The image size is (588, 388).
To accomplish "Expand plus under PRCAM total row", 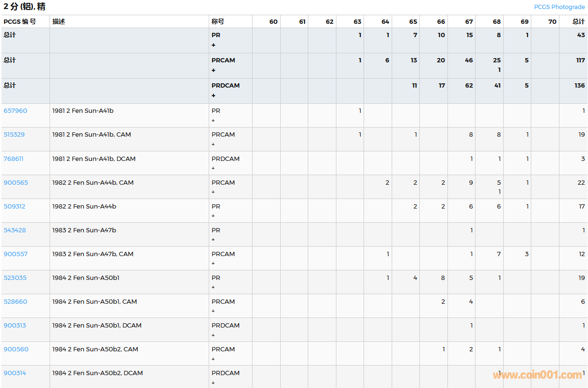I will coord(213,70).
